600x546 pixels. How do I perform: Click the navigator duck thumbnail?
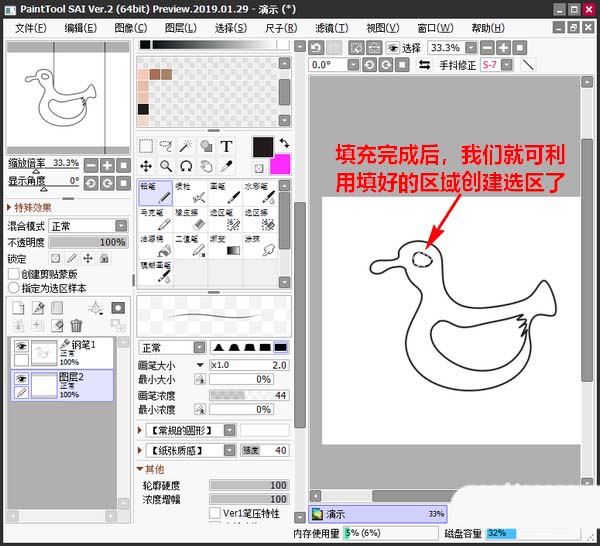[x=68, y=98]
